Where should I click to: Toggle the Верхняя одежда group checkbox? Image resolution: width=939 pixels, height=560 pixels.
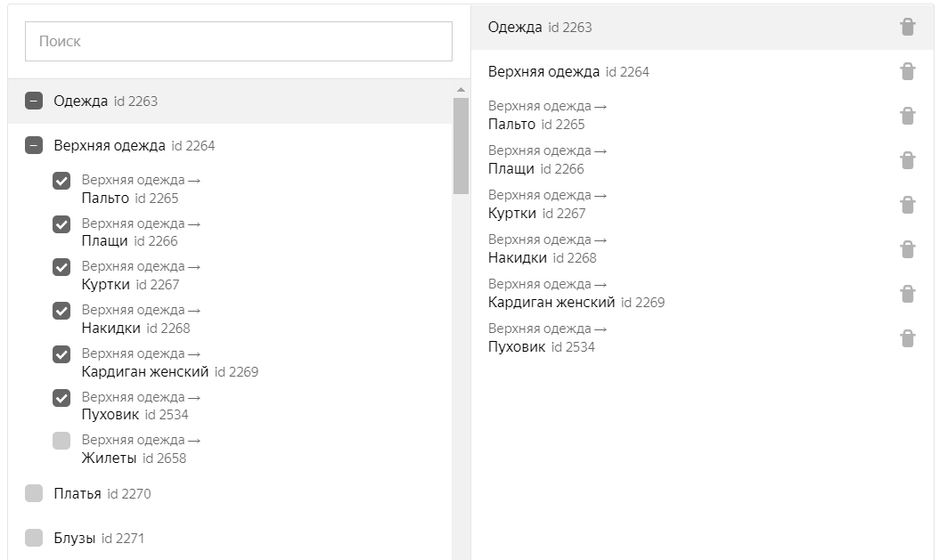[34, 145]
